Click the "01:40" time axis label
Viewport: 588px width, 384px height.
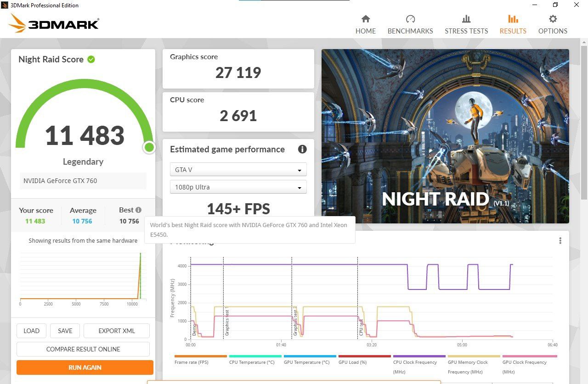click(281, 345)
